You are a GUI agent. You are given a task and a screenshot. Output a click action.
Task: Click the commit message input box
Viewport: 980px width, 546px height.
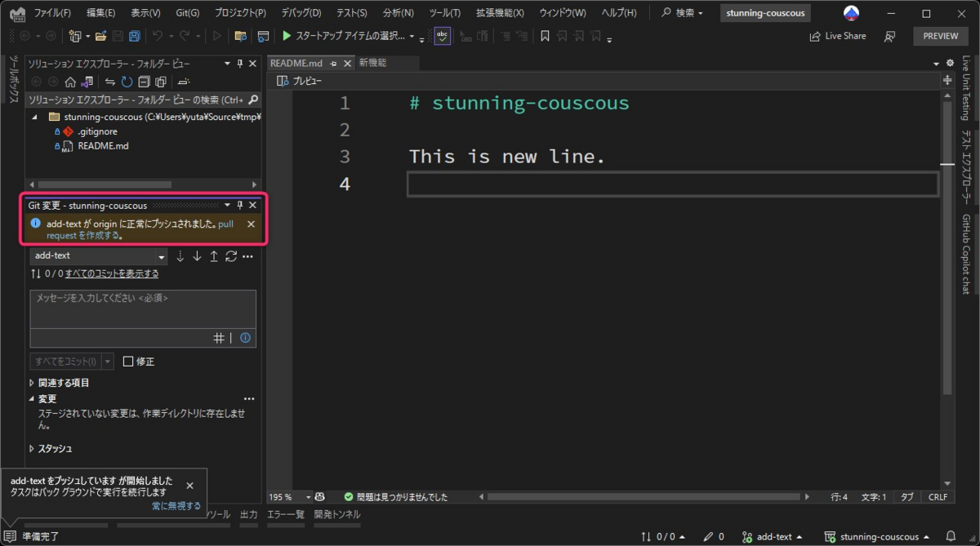(143, 310)
